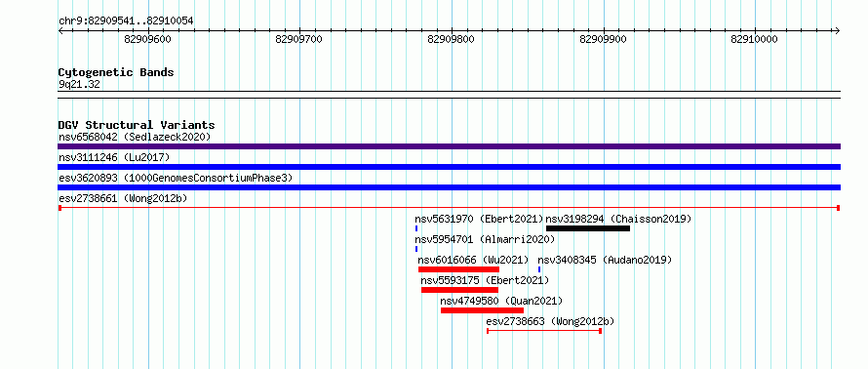Click the chr9:82909541..82910054 region label
The height and width of the screenshot is (369, 868).
click(126, 21)
